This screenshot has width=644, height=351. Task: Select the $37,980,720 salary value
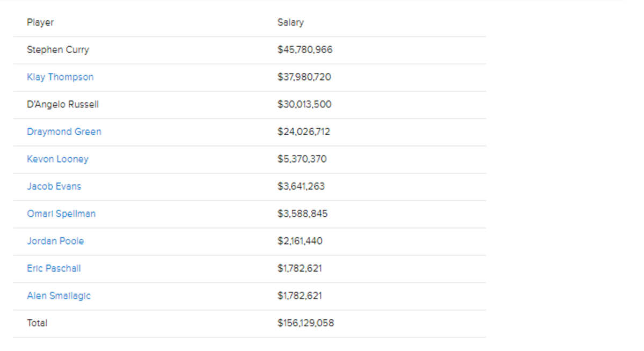pyautogui.click(x=304, y=77)
